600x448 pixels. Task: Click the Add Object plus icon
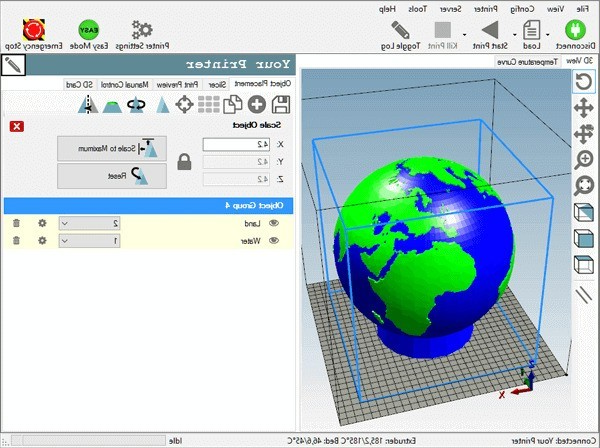(257, 104)
